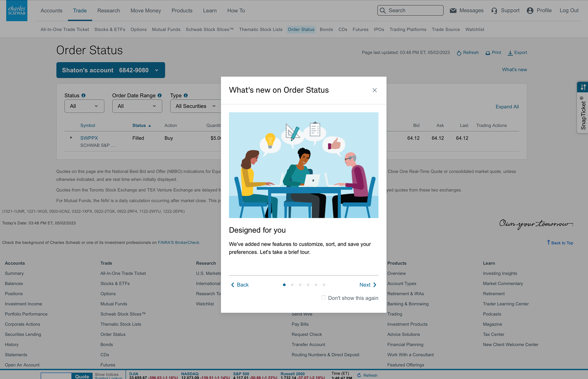Click the Expand All link

507,107
